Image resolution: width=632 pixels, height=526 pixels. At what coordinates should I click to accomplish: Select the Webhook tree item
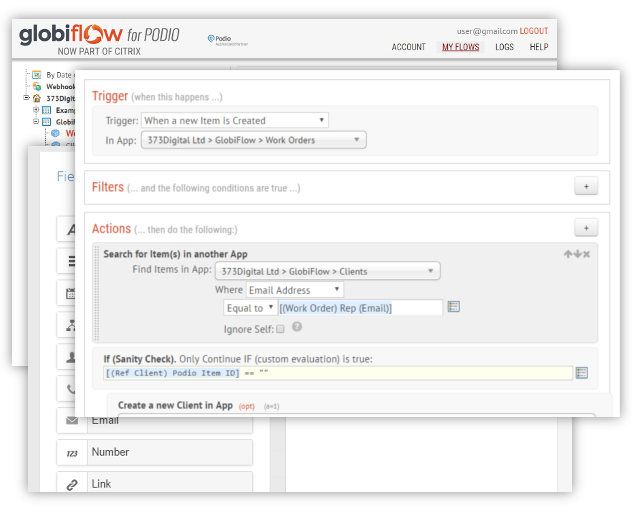tap(60, 86)
